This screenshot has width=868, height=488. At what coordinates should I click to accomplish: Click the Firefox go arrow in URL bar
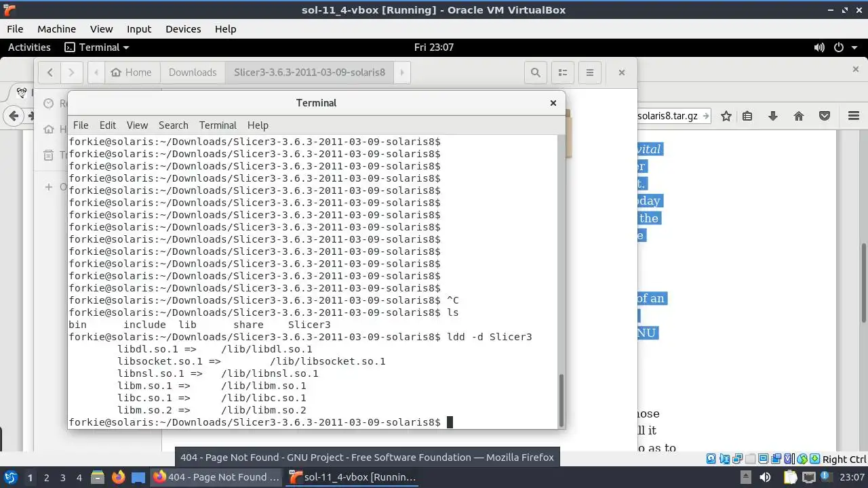coord(706,116)
